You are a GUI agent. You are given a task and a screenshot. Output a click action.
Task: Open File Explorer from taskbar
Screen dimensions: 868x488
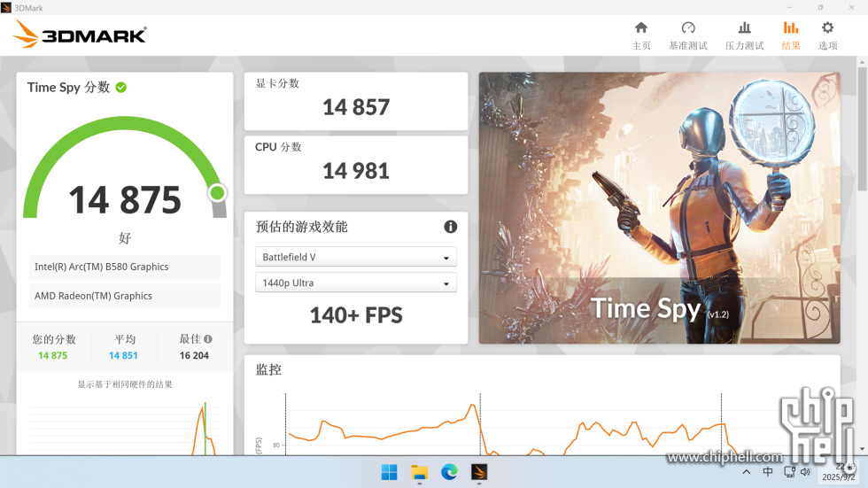coord(420,472)
